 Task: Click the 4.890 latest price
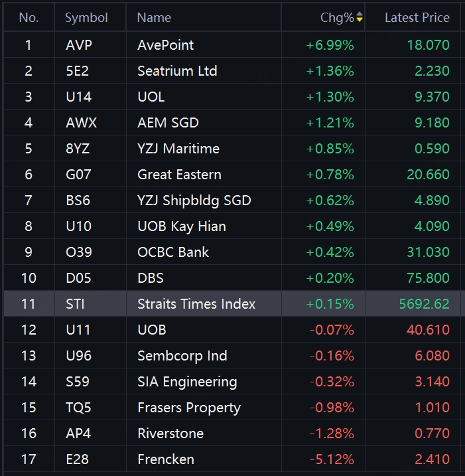(432, 200)
